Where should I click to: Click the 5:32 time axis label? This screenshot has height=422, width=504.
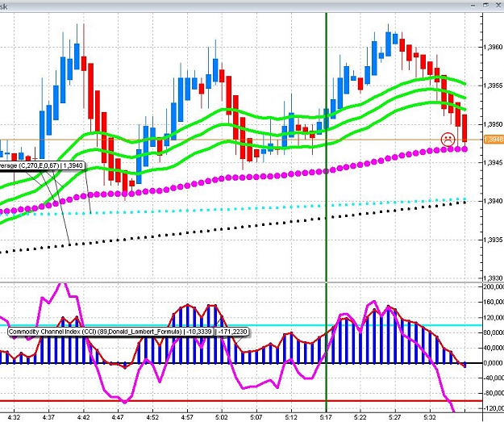430,417
